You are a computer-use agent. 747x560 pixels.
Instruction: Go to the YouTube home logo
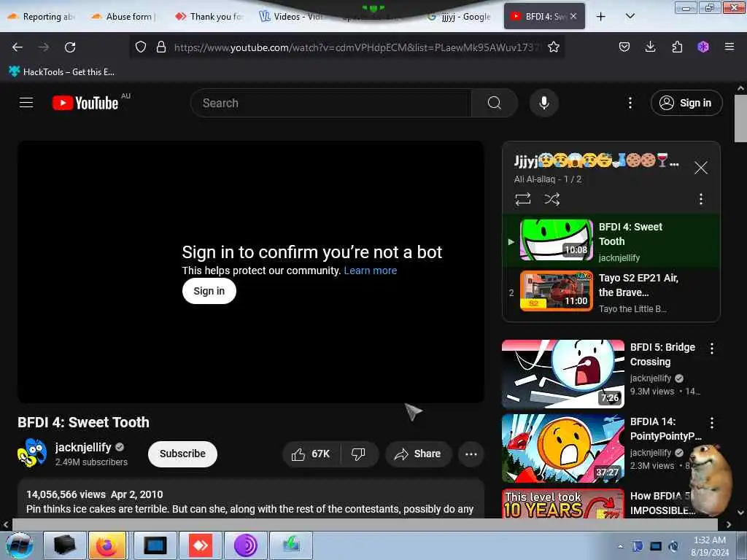coord(85,102)
